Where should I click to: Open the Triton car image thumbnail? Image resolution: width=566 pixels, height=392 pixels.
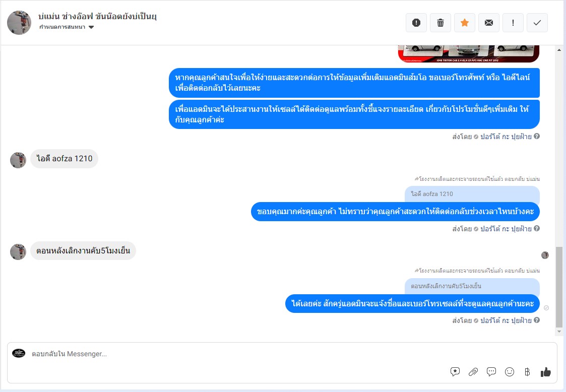tap(469, 54)
